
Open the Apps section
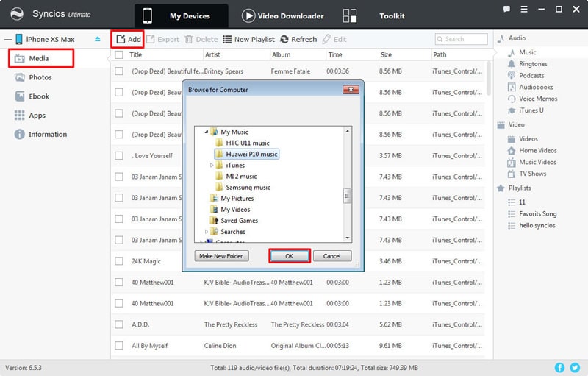point(30,116)
